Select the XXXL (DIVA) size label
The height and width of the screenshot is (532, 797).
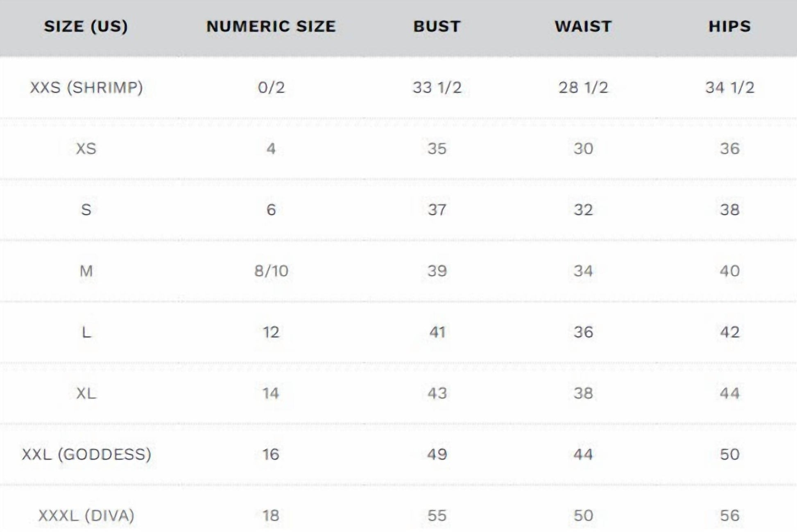[x=86, y=516]
